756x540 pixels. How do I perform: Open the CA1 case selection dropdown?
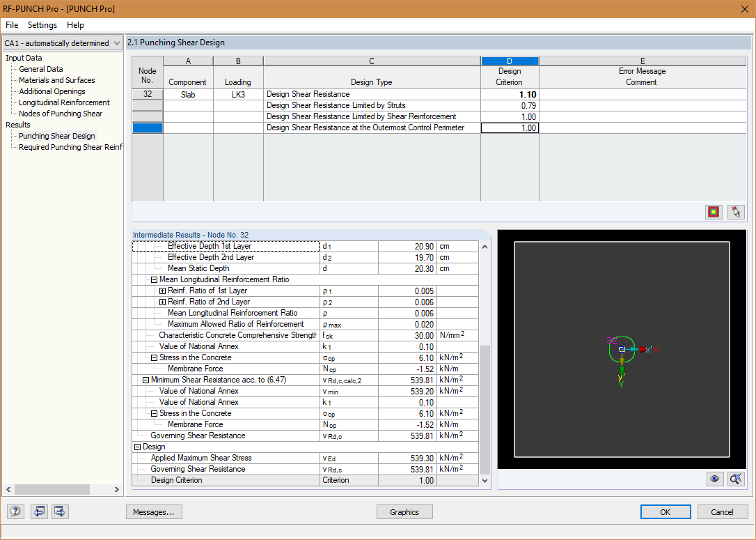(x=116, y=43)
